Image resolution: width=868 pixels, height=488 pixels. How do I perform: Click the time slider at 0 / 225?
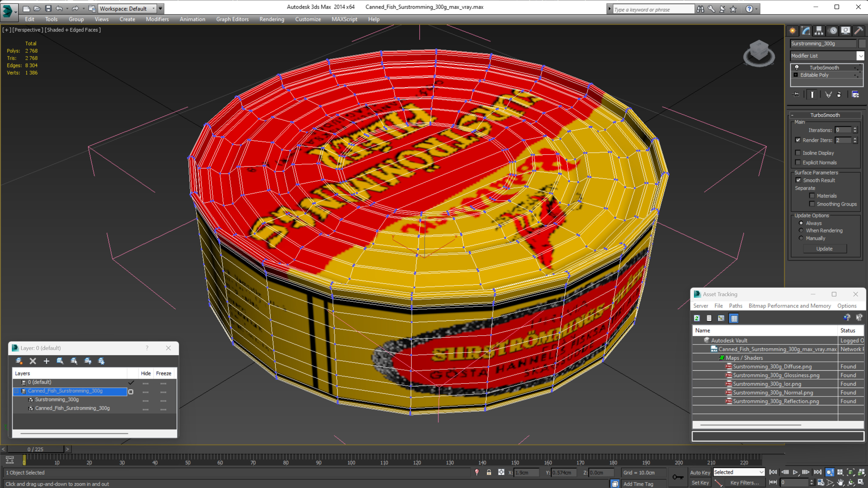point(35,449)
